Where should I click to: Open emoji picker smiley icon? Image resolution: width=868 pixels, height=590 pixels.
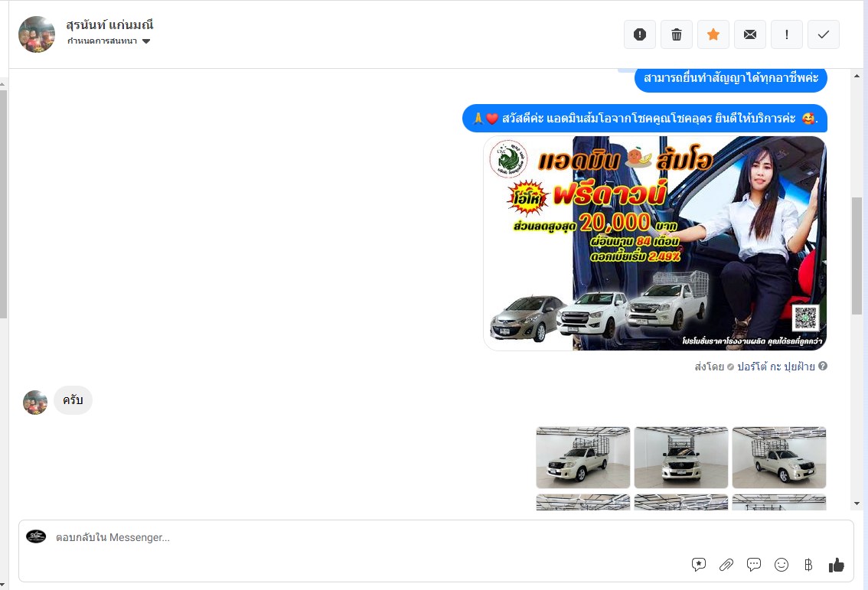781,565
